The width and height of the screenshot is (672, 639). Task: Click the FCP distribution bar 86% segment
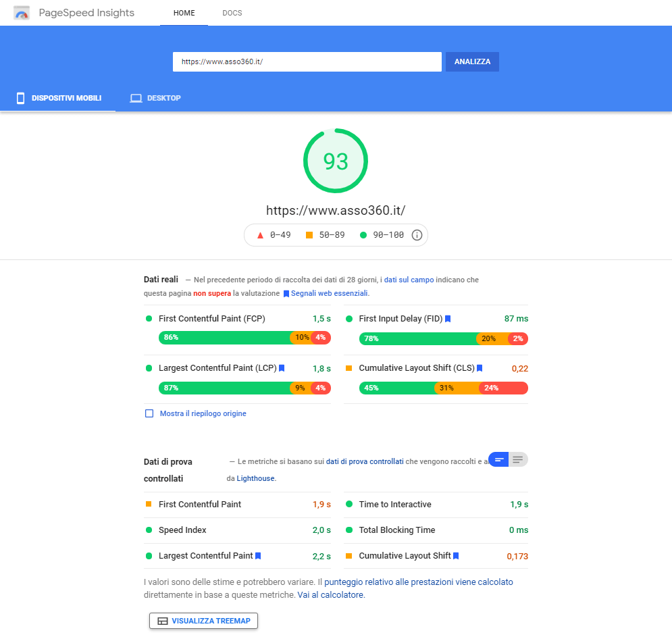coord(225,338)
